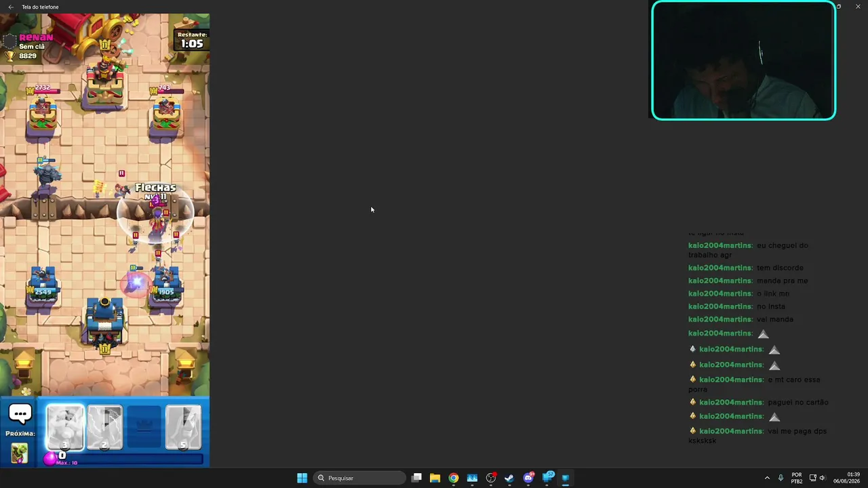868x488 pixels.
Task: Open the active phone screen app on taskbar
Action: point(566,478)
